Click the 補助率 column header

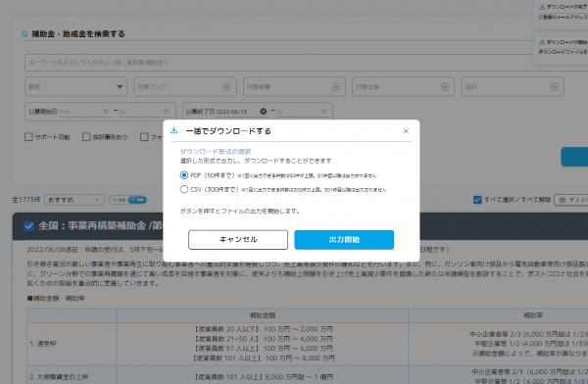(x=532, y=315)
